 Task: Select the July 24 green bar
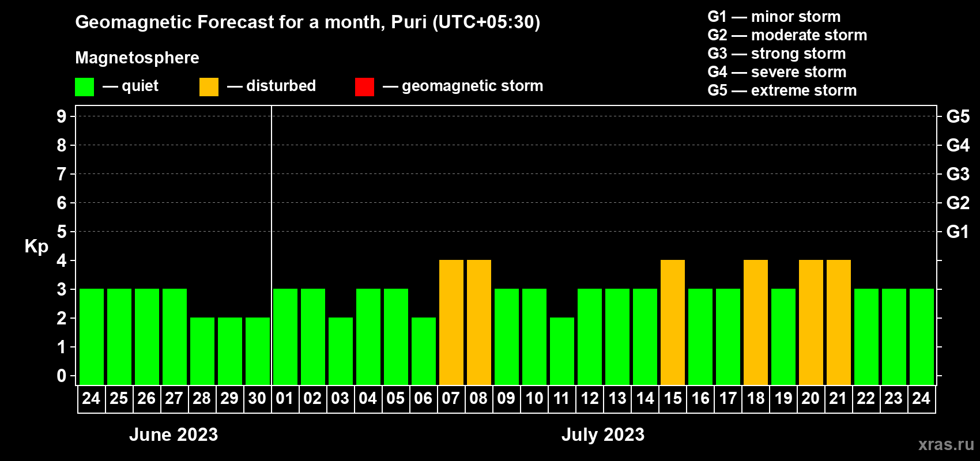point(922,337)
